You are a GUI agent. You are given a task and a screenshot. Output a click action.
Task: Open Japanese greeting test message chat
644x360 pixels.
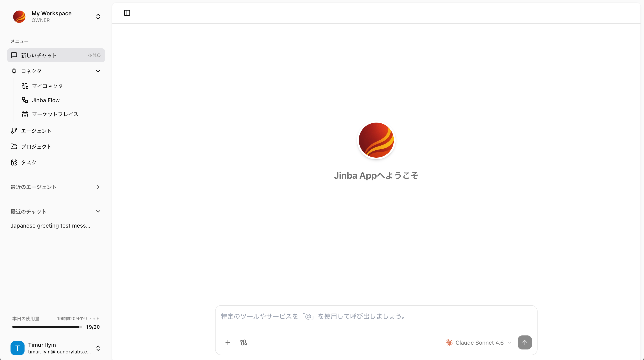click(56, 226)
